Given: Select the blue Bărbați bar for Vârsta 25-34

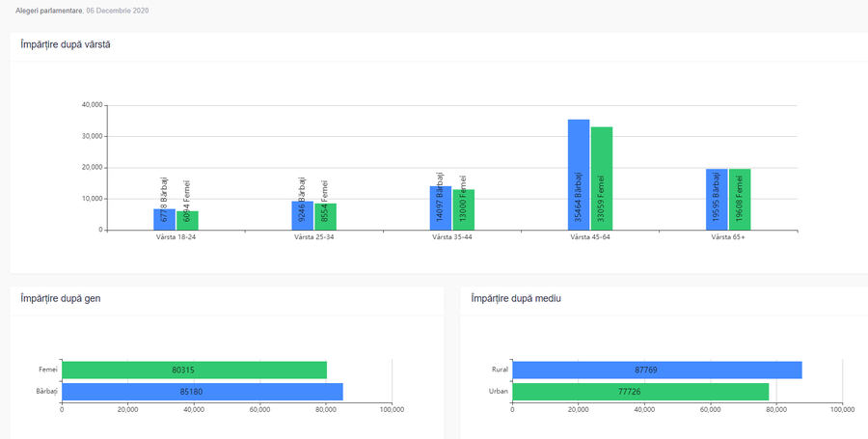Looking at the screenshot, I should 302,216.
